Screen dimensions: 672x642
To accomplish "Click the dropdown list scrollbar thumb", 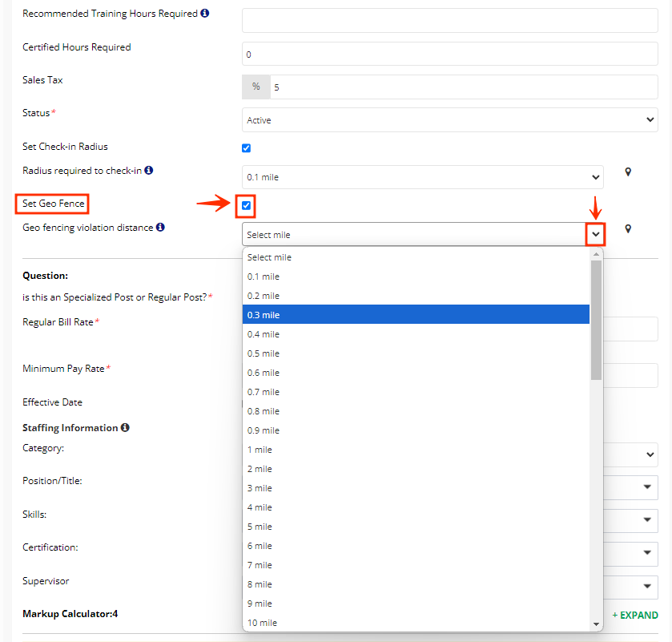I will [x=596, y=319].
